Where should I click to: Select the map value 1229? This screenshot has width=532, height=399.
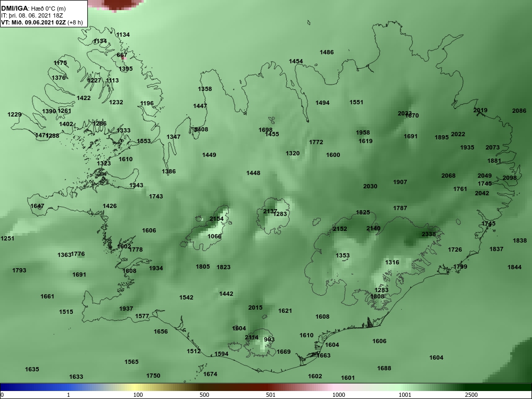click(14, 115)
